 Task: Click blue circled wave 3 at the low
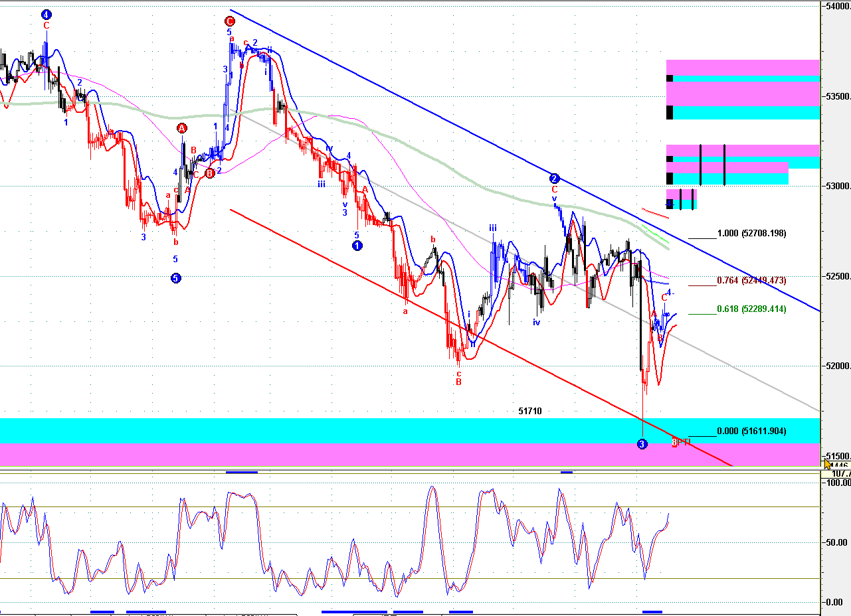642,443
